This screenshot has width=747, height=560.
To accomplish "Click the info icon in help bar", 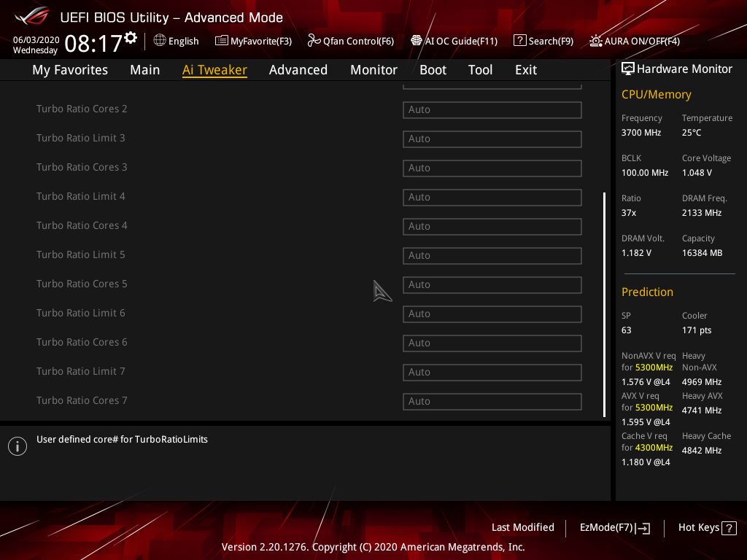I will 17,446.
